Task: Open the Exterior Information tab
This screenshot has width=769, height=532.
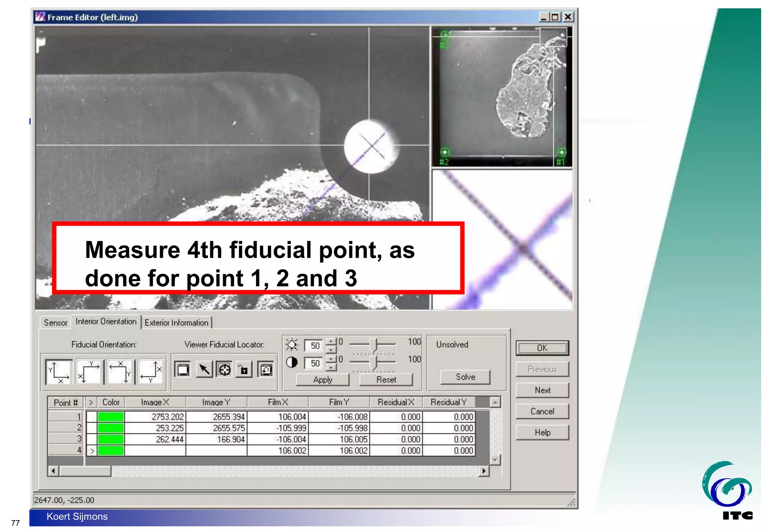Action: [x=176, y=323]
